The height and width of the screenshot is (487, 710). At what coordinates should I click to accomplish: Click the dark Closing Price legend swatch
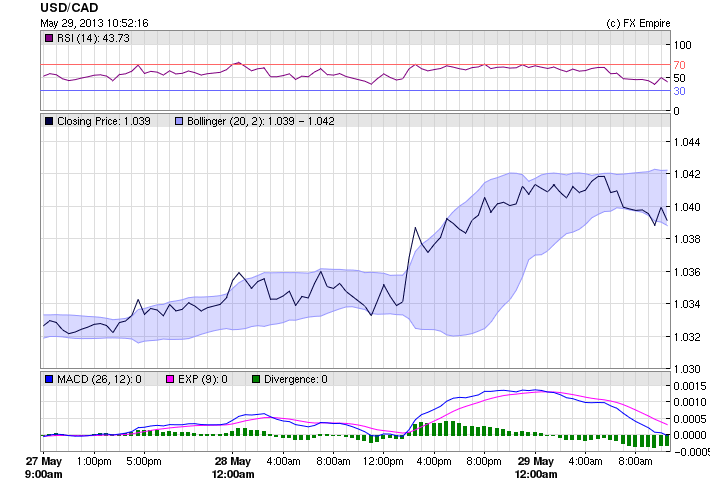49,121
